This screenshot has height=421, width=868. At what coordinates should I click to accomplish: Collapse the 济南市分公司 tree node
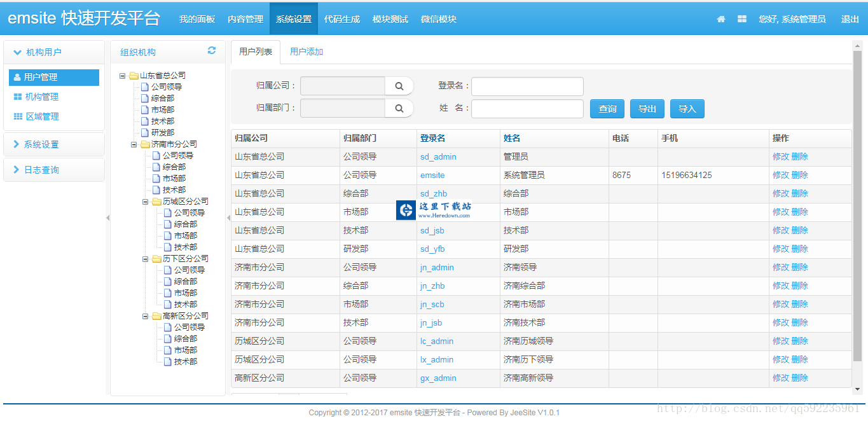pos(134,144)
